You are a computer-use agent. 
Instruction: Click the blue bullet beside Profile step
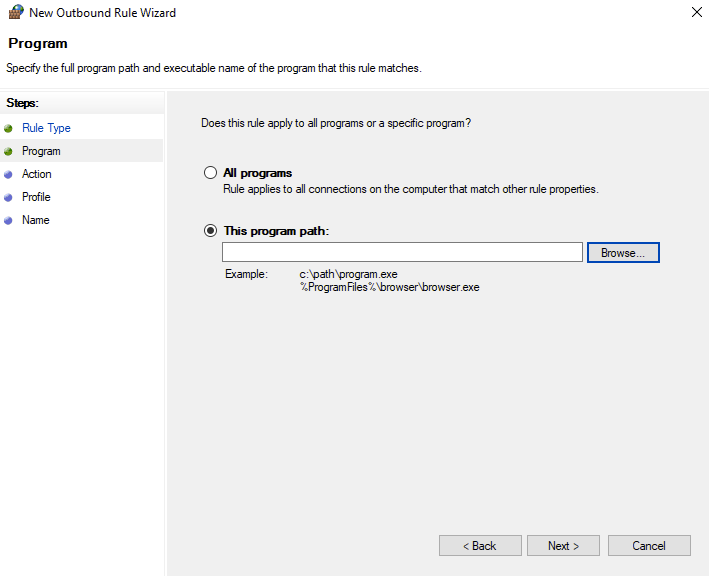(x=9, y=197)
